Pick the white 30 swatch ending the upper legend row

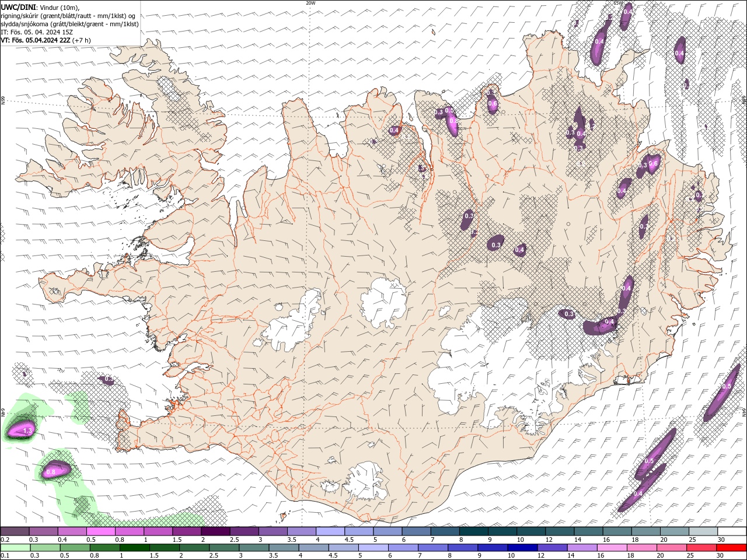(732, 531)
